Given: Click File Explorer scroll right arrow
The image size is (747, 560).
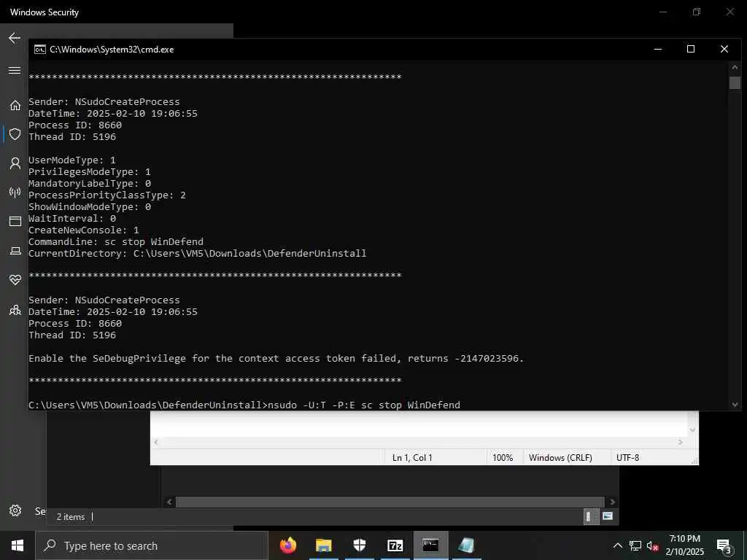Looking at the screenshot, I should (612, 502).
